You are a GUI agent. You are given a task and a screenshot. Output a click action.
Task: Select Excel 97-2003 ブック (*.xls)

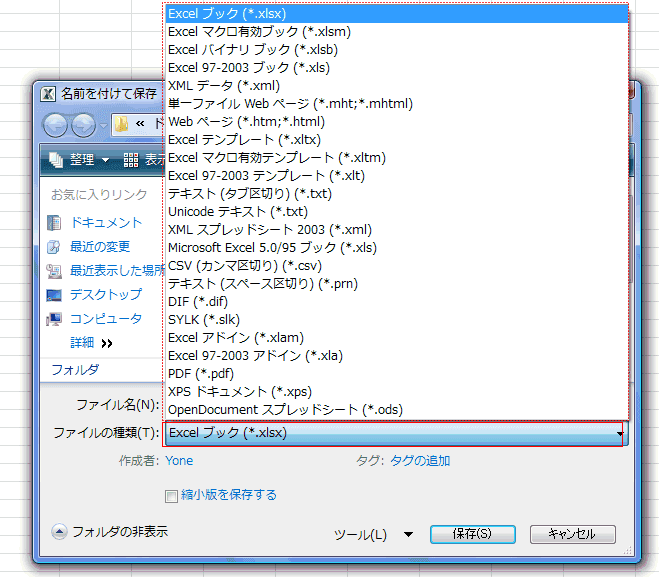tap(395, 68)
